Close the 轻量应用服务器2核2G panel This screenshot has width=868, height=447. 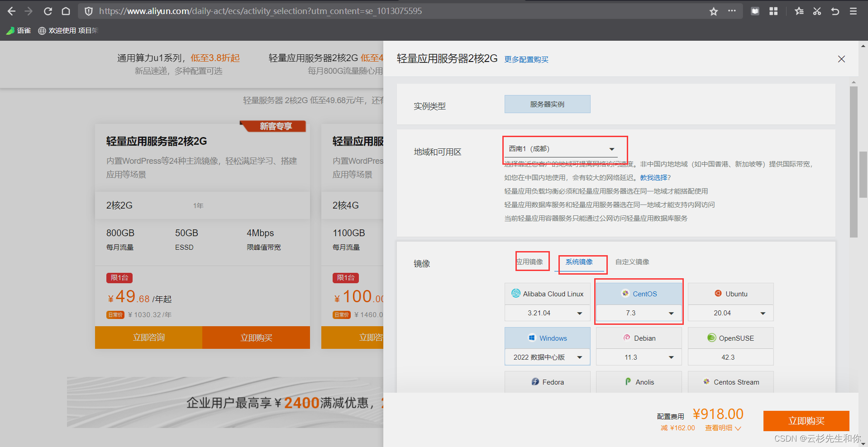click(841, 59)
